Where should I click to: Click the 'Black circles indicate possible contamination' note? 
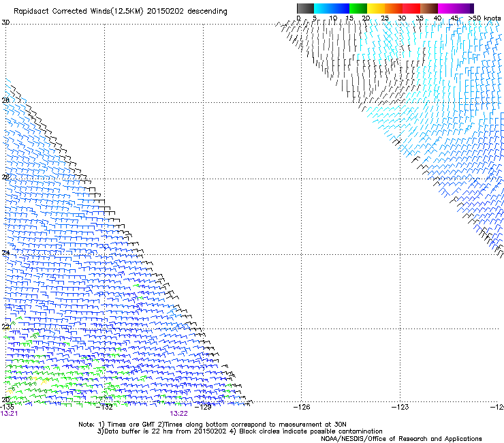pos(306,431)
